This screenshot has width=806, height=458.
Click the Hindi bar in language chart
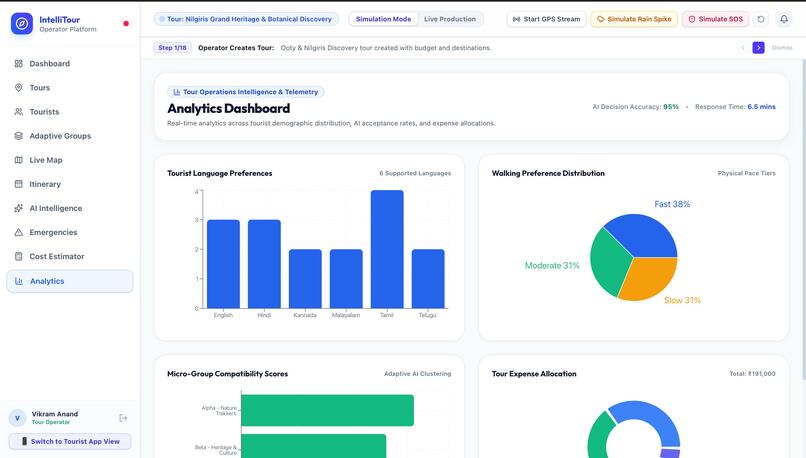pos(264,264)
